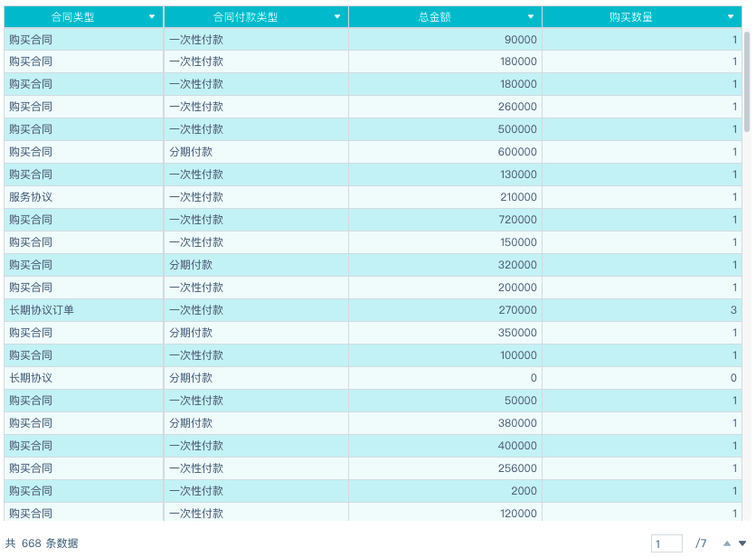Click the 合同类型 header label
The height and width of the screenshot is (557, 756).
72,17
